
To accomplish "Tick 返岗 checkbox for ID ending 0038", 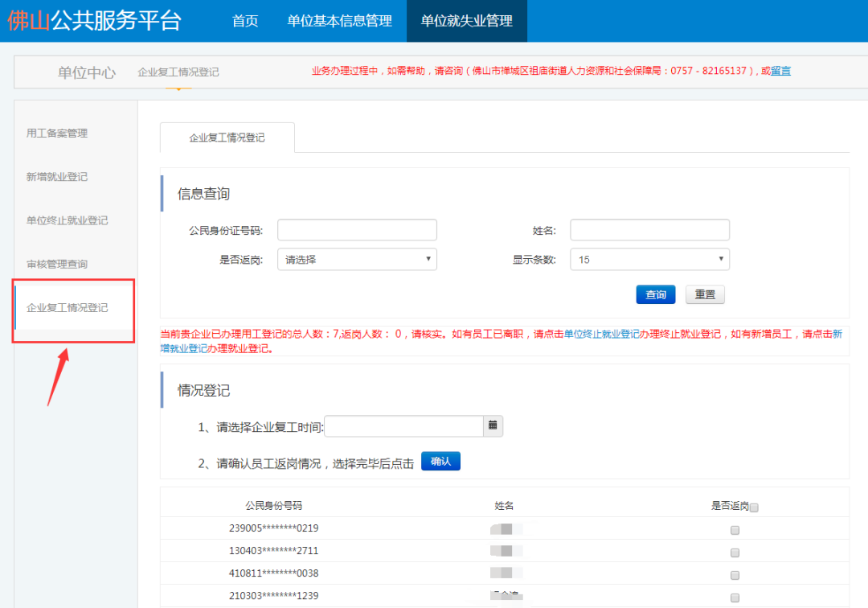I will coord(735,575).
